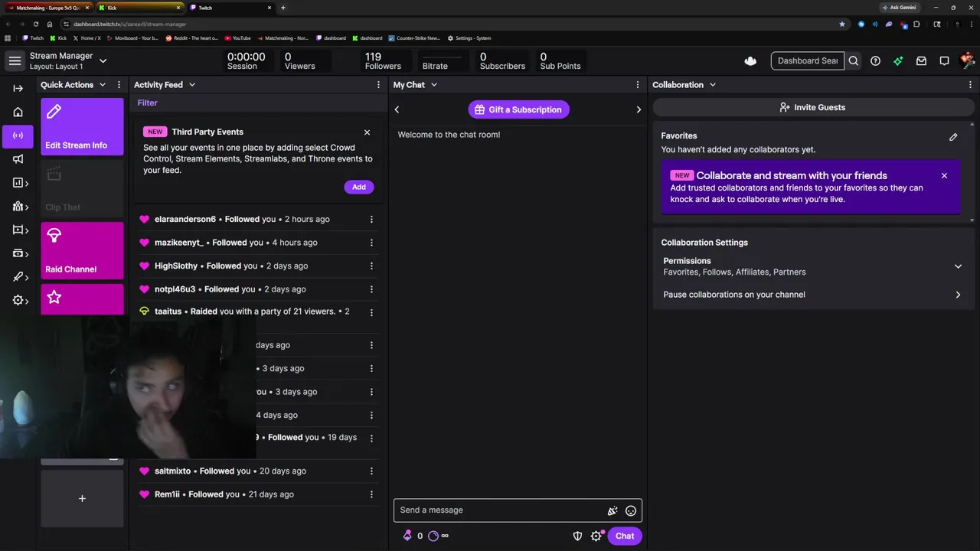
Task: Open options for notpl46u3 follow event
Action: pos(371,289)
